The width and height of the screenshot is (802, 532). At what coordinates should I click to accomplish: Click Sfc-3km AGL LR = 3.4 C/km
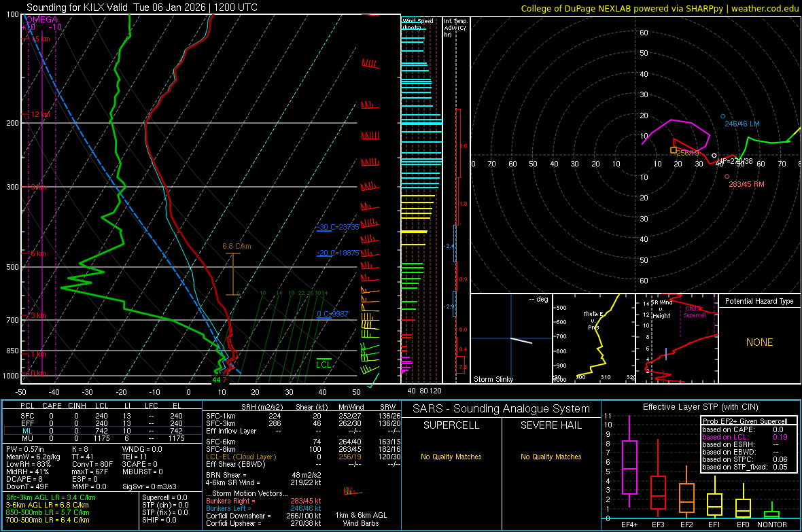[x=51, y=497]
